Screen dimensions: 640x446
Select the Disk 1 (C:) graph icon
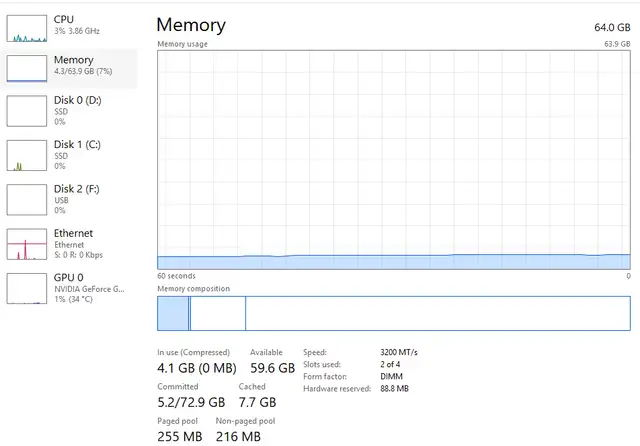coord(27,155)
